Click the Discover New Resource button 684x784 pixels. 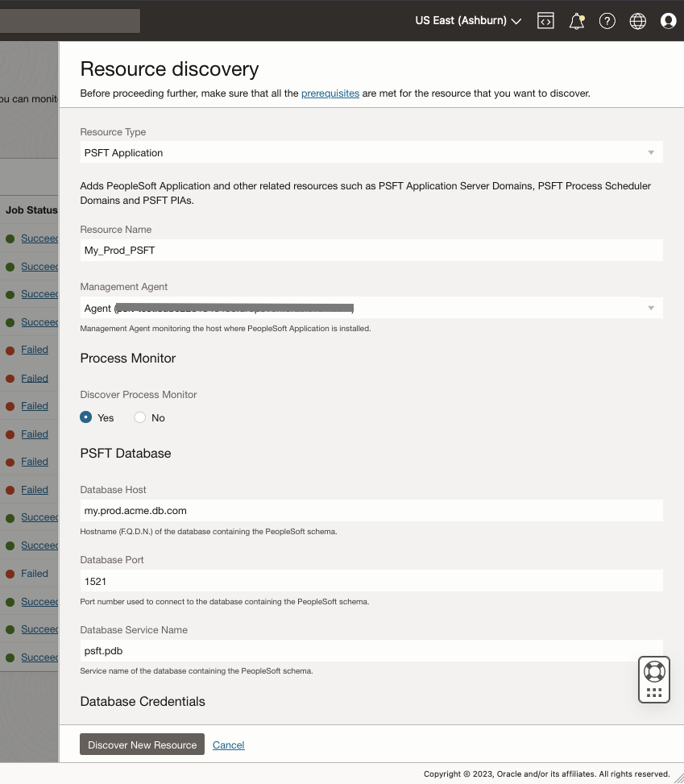(x=142, y=745)
